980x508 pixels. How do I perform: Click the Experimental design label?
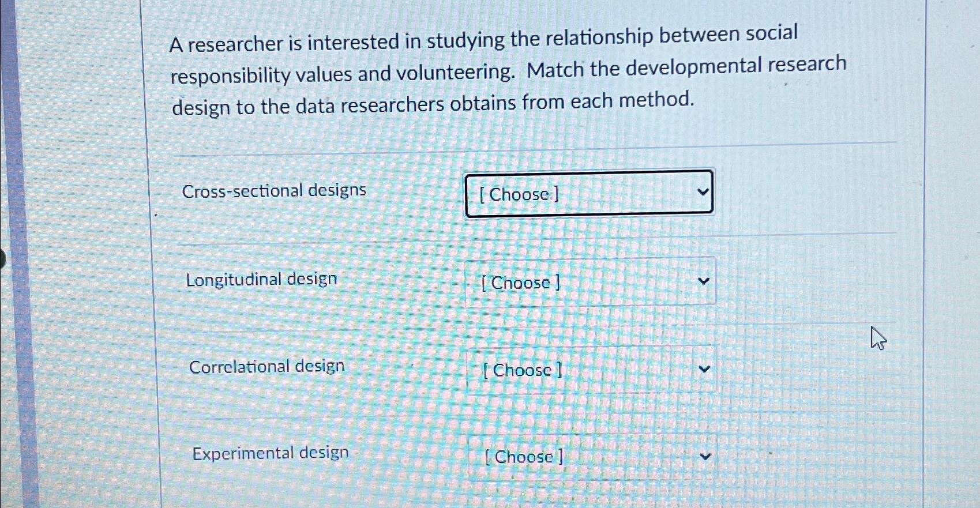pyautogui.click(x=271, y=452)
